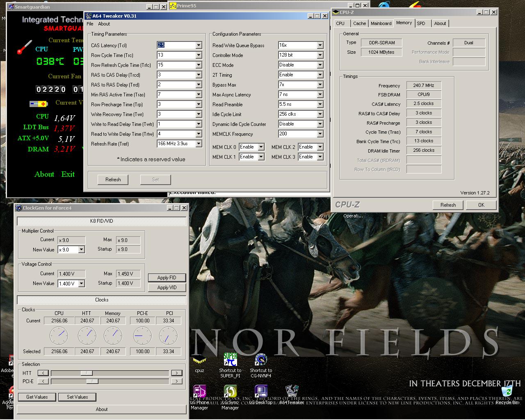
Task: Click Refresh button in A64 Tweaker
Action: (113, 180)
